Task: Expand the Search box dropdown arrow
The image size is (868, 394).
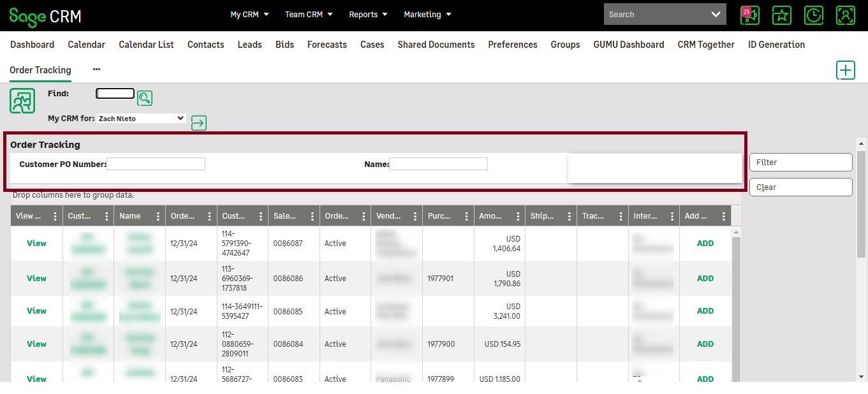Action: (716, 15)
